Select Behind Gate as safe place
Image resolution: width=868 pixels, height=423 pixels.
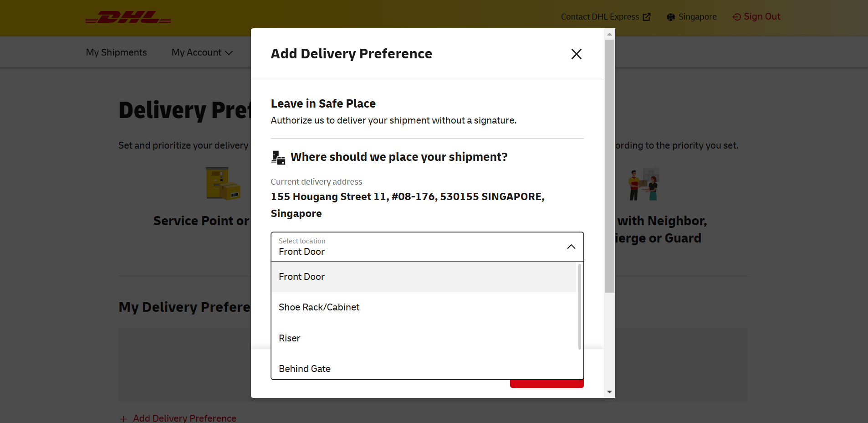tap(305, 369)
